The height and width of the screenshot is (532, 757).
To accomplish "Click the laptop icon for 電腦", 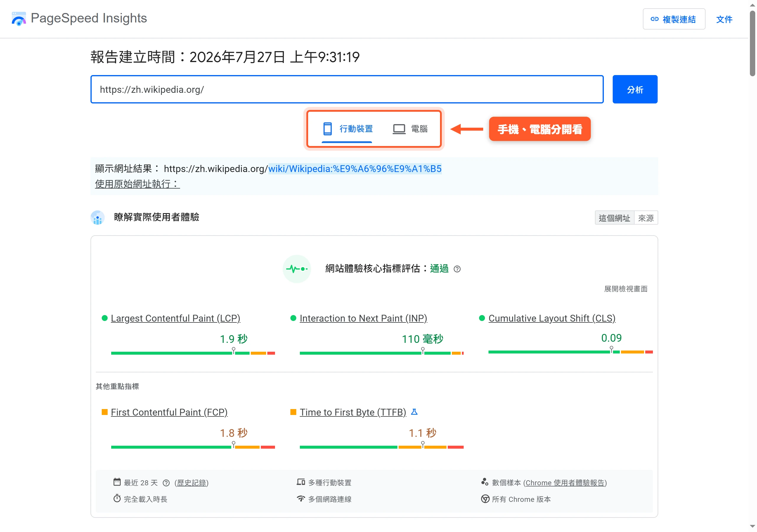I will tap(399, 129).
